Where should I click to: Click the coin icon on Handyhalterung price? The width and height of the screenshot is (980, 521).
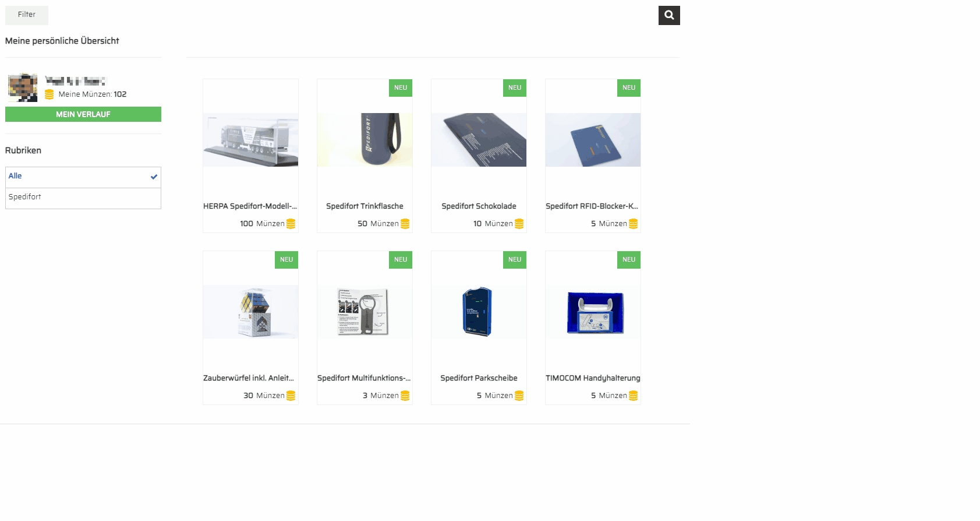pos(633,396)
